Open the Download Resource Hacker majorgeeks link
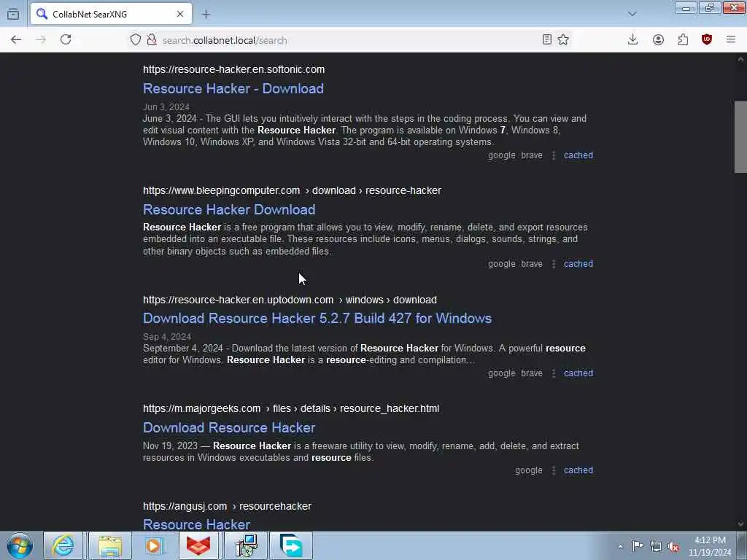Screen dimensions: 747x560 229,427
